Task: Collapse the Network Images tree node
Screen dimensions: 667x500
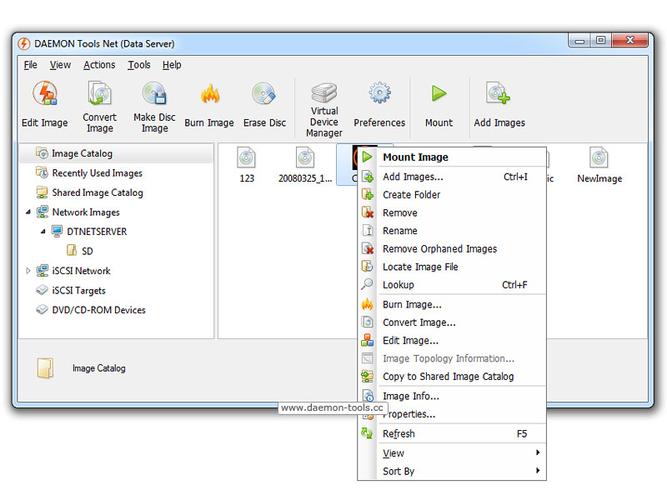Action: (28, 212)
